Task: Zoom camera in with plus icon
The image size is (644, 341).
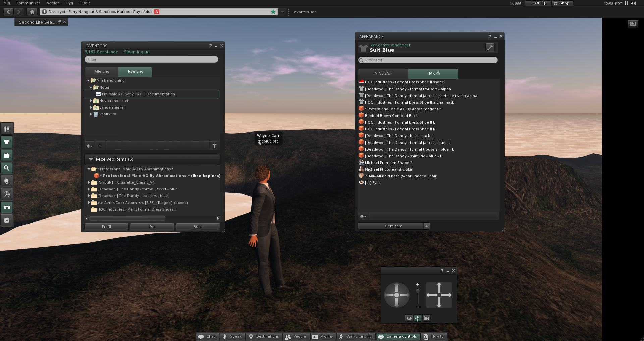Action: [x=418, y=284]
